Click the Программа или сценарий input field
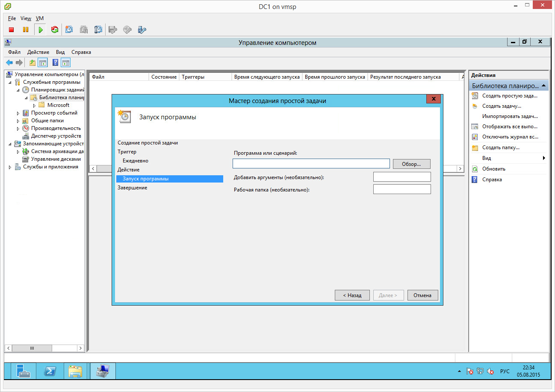The image size is (555, 392). point(311,164)
